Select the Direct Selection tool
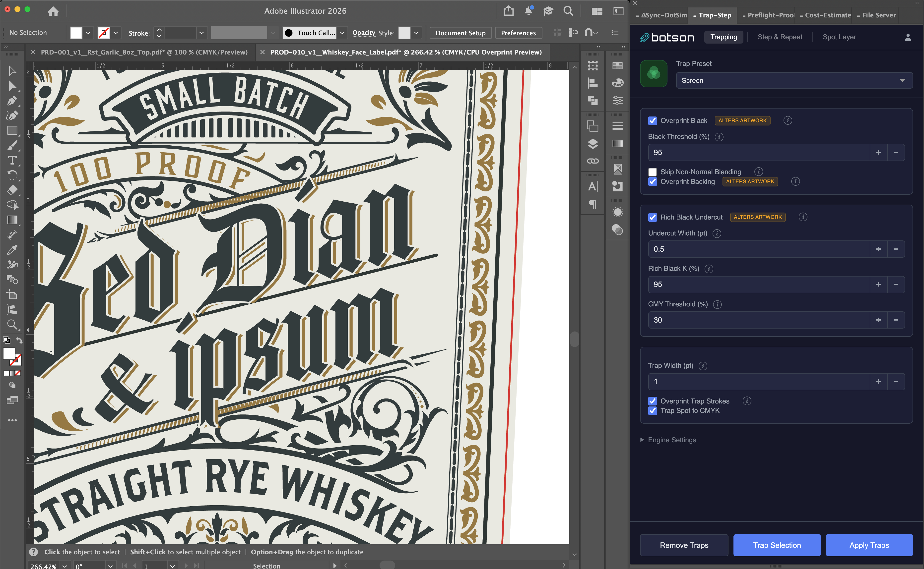The width and height of the screenshot is (924, 569). tap(12, 86)
